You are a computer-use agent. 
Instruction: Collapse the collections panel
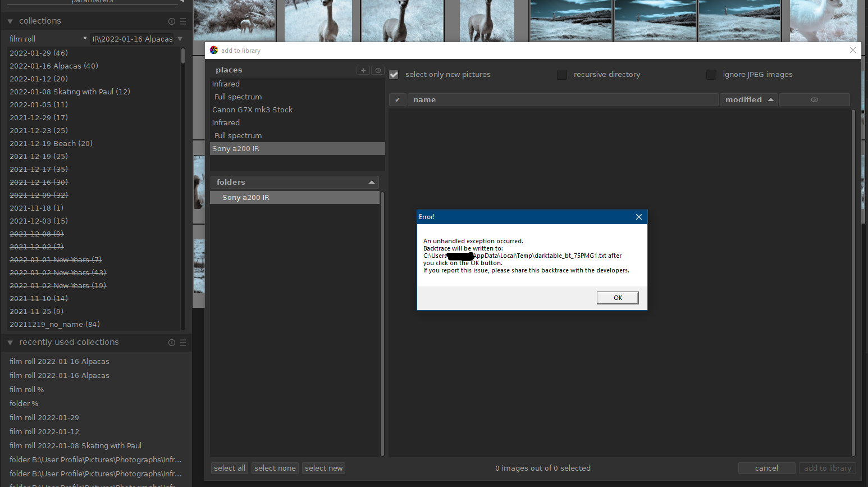pyautogui.click(x=10, y=21)
